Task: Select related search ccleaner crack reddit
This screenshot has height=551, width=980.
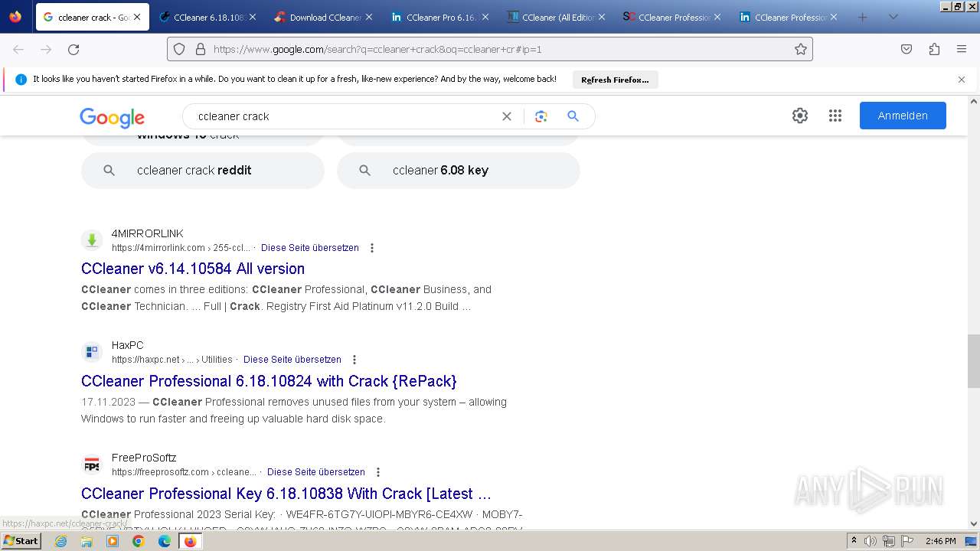Action: (x=203, y=171)
